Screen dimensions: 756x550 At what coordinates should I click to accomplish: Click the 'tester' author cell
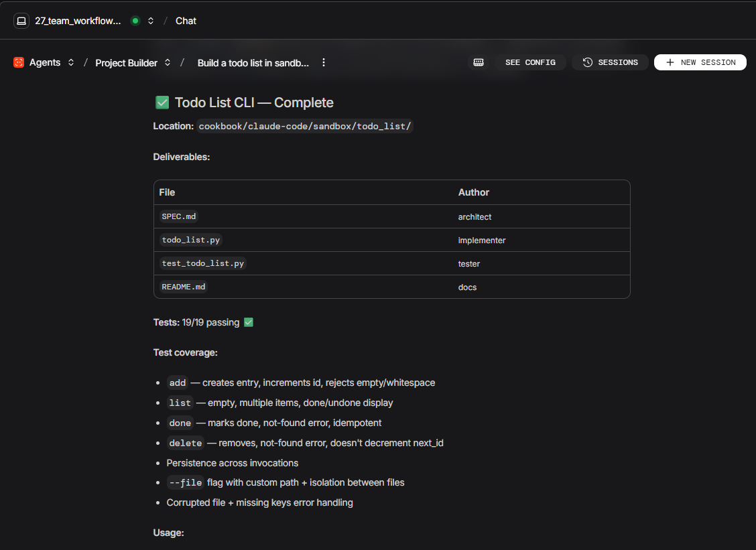(468, 264)
